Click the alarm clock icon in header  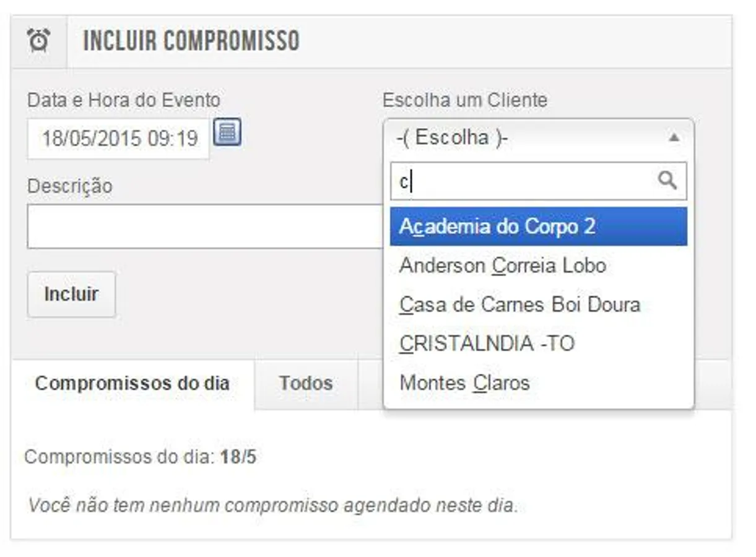tap(38, 41)
